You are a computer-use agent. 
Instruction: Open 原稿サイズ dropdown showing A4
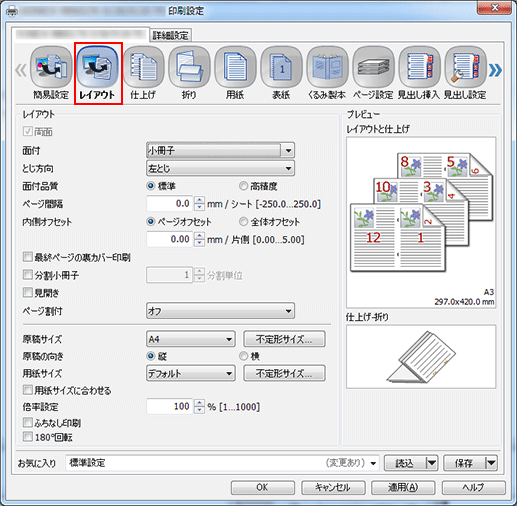tap(191, 339)
